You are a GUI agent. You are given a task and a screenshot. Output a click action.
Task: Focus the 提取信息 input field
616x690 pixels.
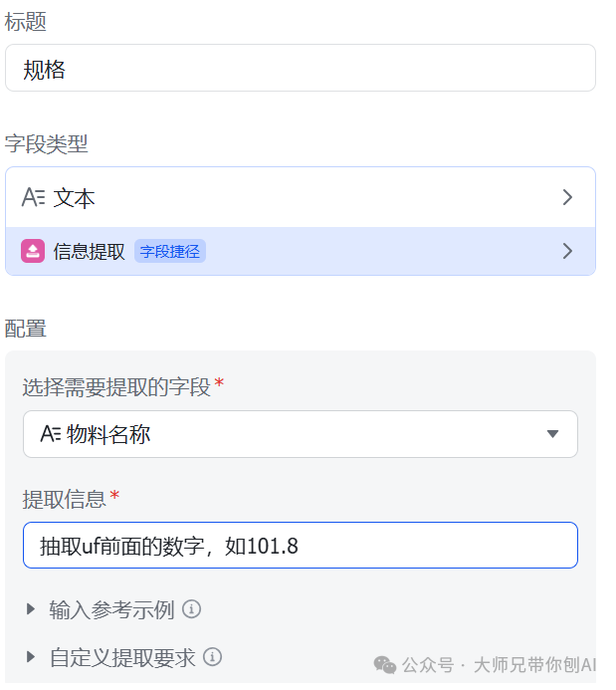[x=301, y=546]
